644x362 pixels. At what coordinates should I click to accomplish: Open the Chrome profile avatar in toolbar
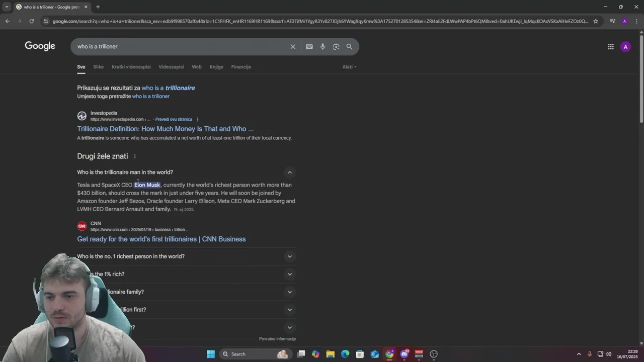[x=624, y=21]
